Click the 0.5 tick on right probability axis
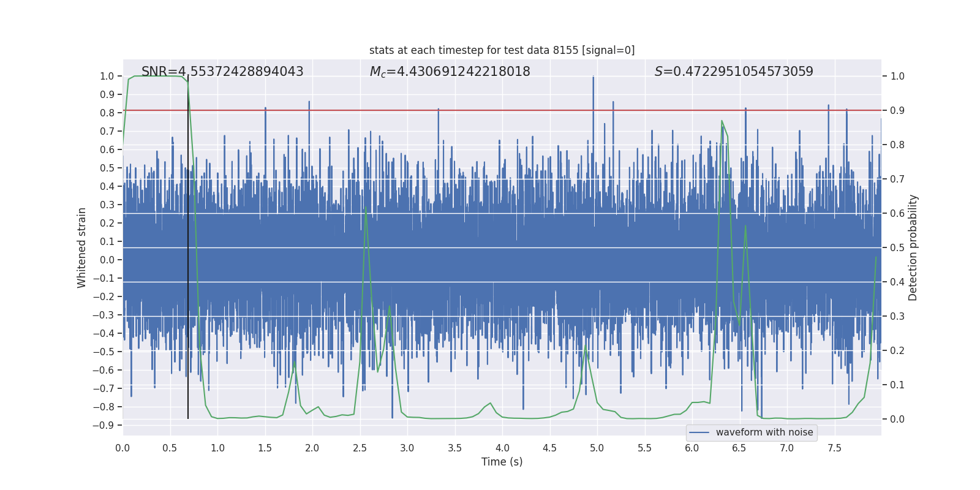The height and width of the screenshot is (490, 980). (897, 248)
